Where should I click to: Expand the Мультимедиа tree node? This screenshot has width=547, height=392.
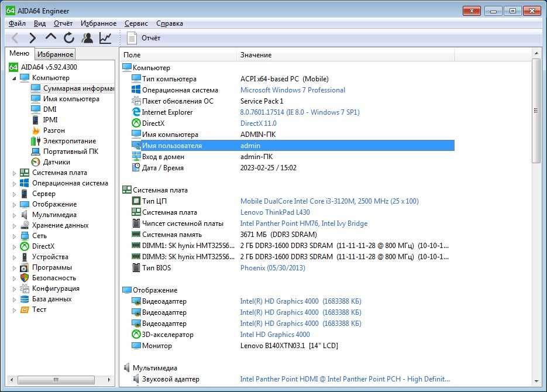point(14,215)
